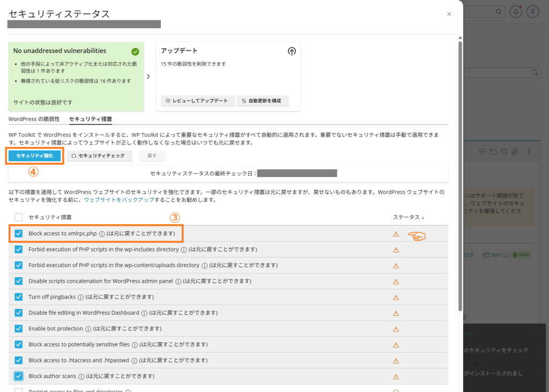The width and height of the screenshot is (549, 392).
Task: Switch to the WordPress の脆弱性 tab
Action: coord(34,119)
